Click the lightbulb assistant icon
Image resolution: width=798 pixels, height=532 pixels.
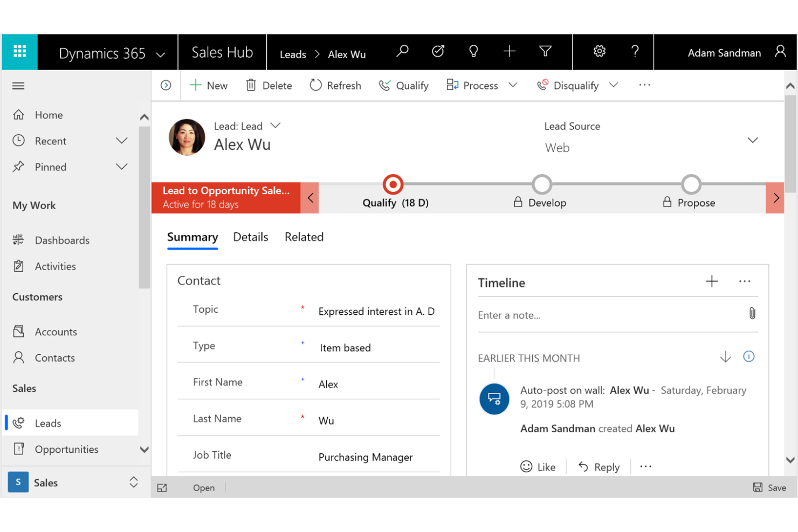coord(473,51)
